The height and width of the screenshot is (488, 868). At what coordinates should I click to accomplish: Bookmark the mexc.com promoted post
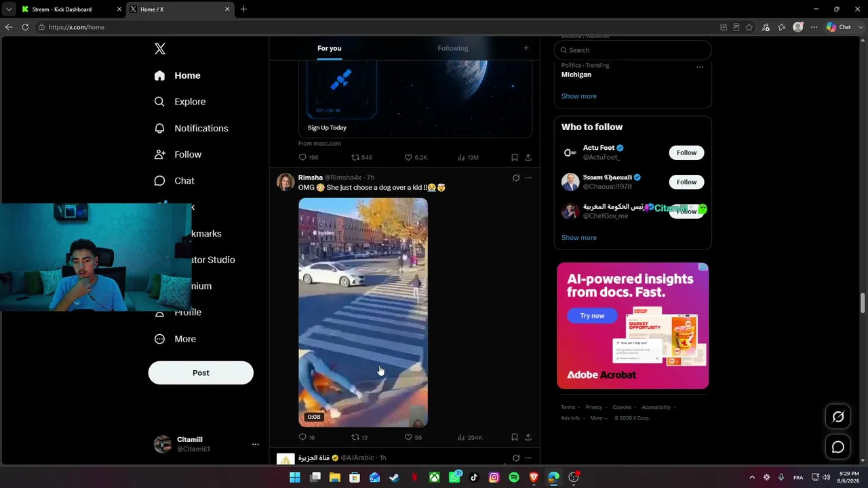pyautogui.click(x=515, y=157)
